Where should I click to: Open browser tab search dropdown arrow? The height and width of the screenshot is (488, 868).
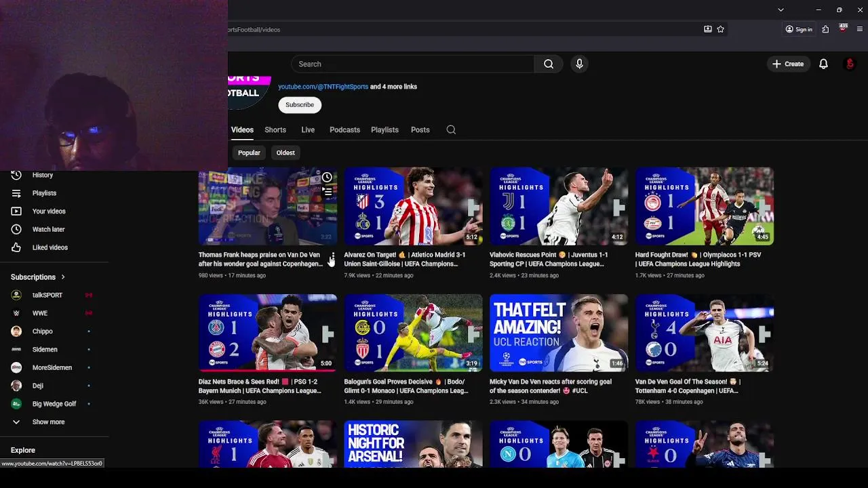pos(781,9)
